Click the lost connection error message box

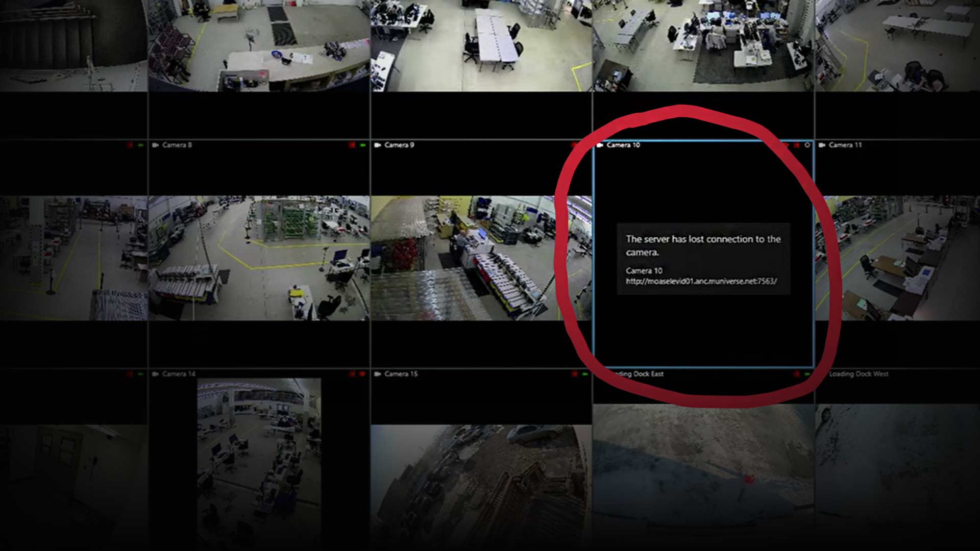tap(703, 245)
